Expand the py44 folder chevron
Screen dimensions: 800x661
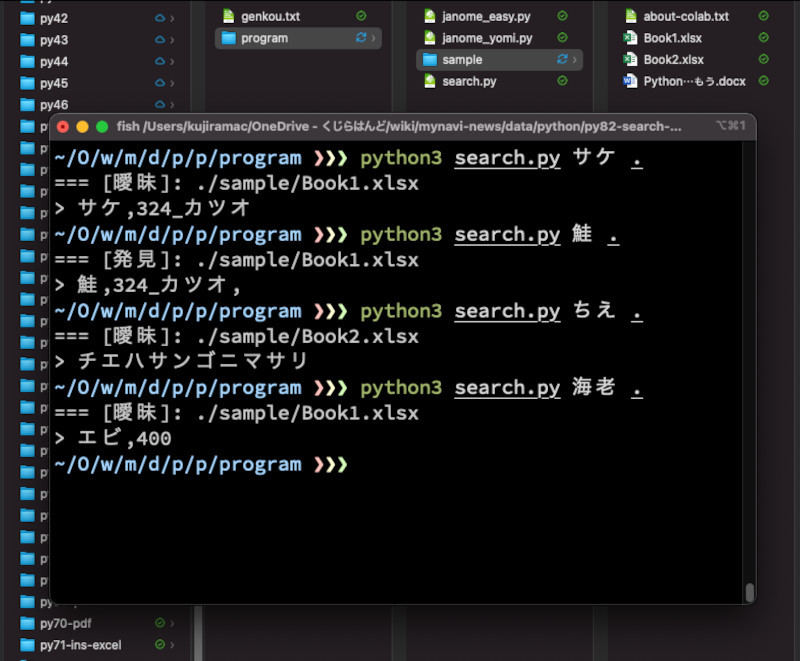pos(172,62)
